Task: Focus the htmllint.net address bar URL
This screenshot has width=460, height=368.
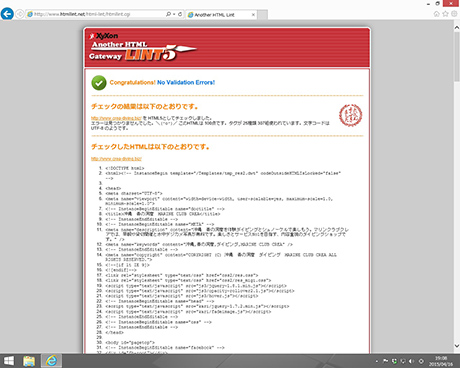Action: click(x=82, y=14)
